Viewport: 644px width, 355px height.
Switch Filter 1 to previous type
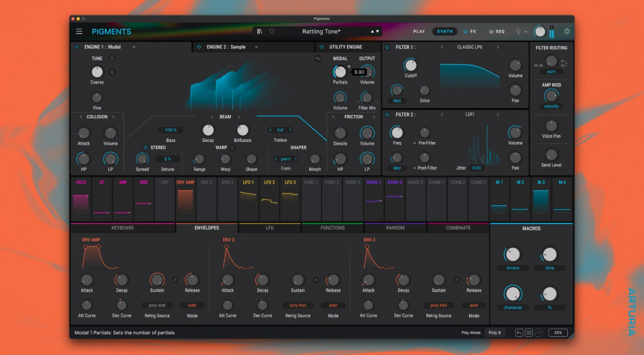[x=442, y=47]
